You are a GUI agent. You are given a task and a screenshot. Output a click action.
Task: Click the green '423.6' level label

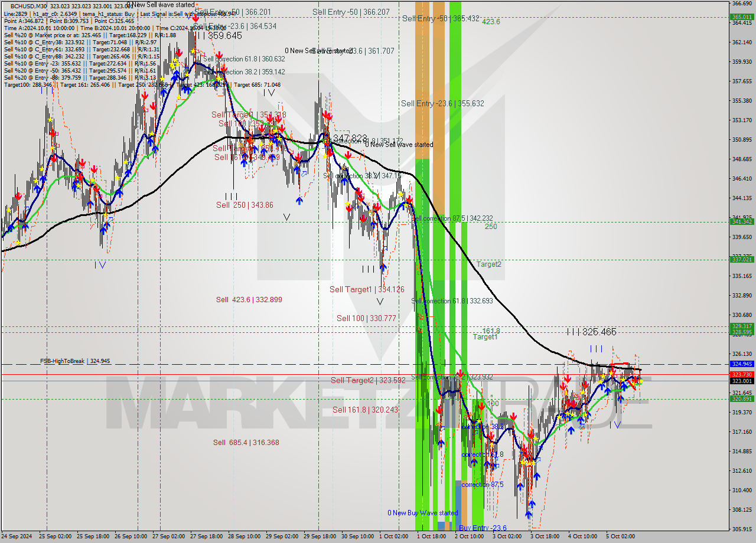pyautogui.click(x=491, y=22)
